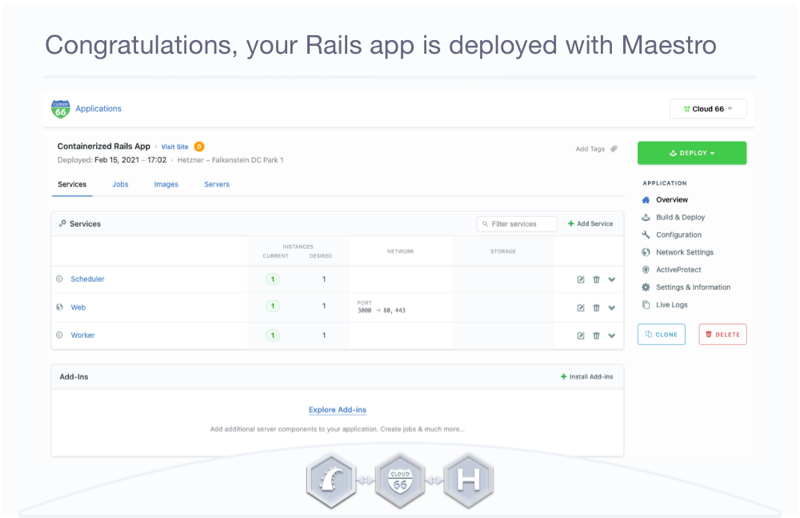The image size is (800, 518).
Task: Open ActiveProtect in the sidebar
Action: pos(679,269)
